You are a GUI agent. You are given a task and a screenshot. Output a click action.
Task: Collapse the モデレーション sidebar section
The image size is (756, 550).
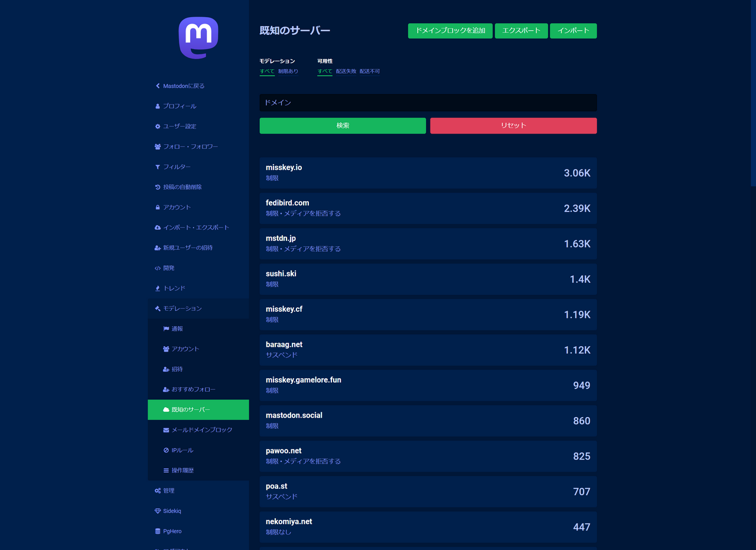183,308
